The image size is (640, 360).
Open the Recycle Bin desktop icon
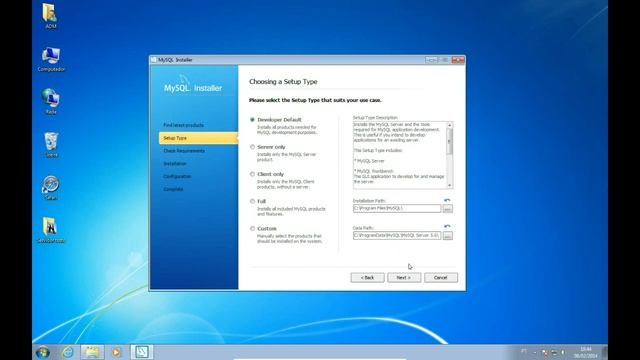[x=51, y=144]
